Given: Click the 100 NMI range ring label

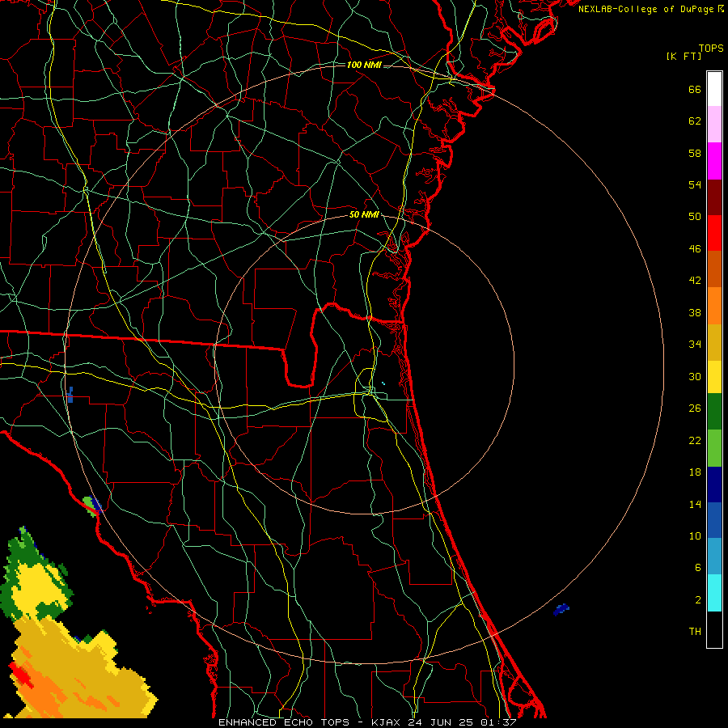Looking at the screenshot, I should (364, 65).
